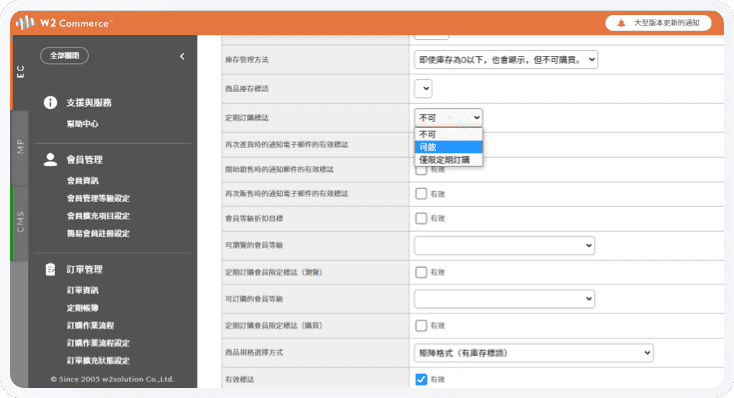Click the person icon for 會員管理

pos(50,160)
